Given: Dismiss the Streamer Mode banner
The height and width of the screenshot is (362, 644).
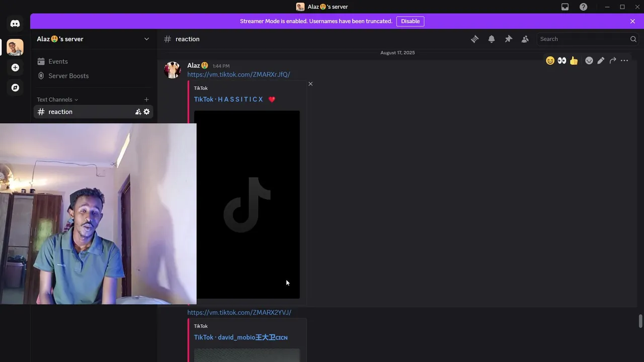Looking at the screenshot, I should point(632,21).
